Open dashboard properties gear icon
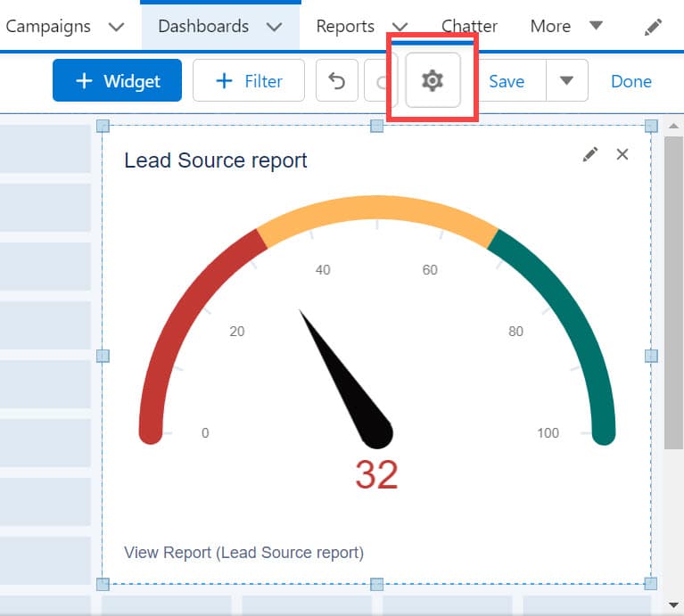This screenshot has height=616, width=684. click(x=433, y=80)
